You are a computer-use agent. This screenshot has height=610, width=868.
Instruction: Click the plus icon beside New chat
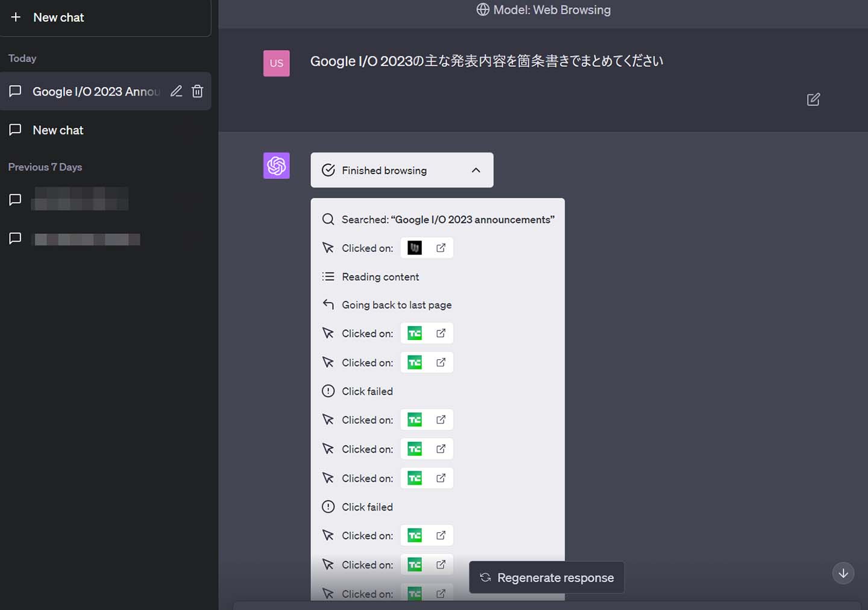coord(16,17)
